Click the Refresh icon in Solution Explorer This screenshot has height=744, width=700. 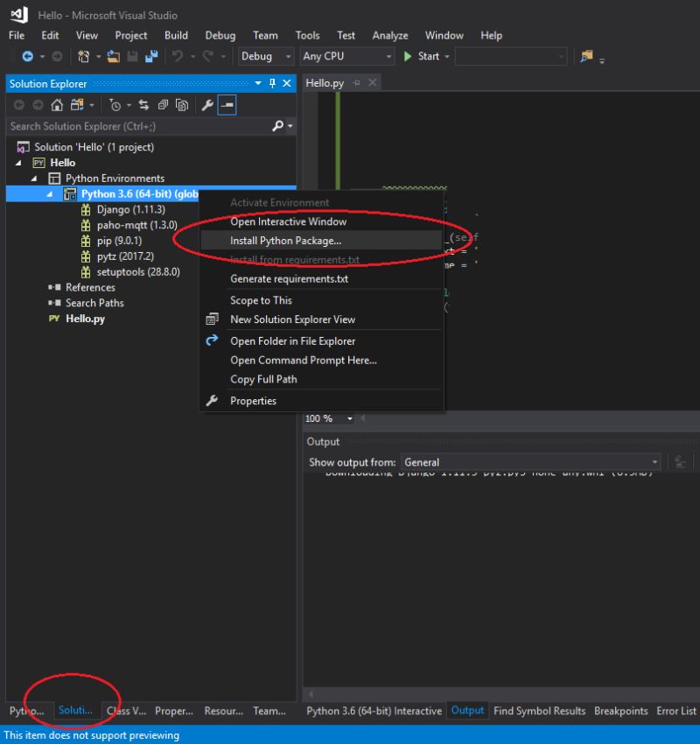115,105
